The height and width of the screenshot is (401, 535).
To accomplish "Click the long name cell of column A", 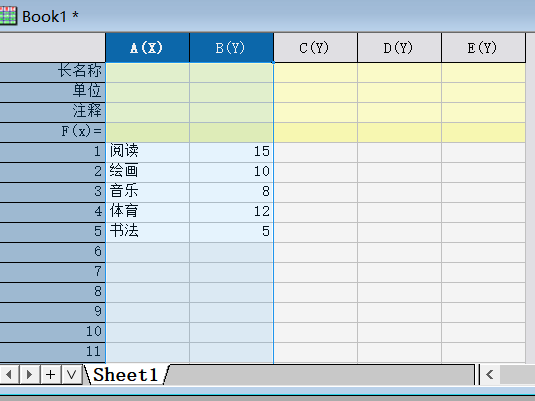I will pyautogui.click(x=147, y=72).
